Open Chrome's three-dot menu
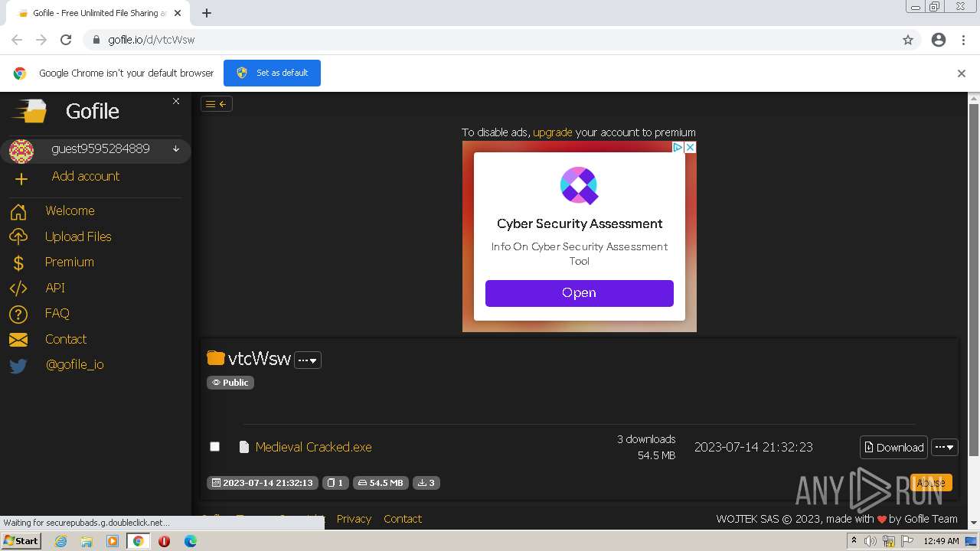The height and width of the screenshot is (551, 980). pos(963,40)
